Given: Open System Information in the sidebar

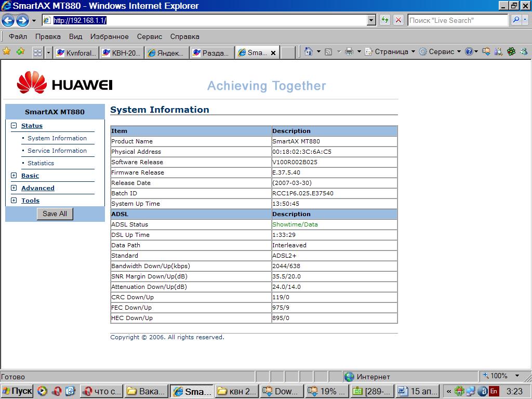Looking at the screenshot, I should pos(57,138).
